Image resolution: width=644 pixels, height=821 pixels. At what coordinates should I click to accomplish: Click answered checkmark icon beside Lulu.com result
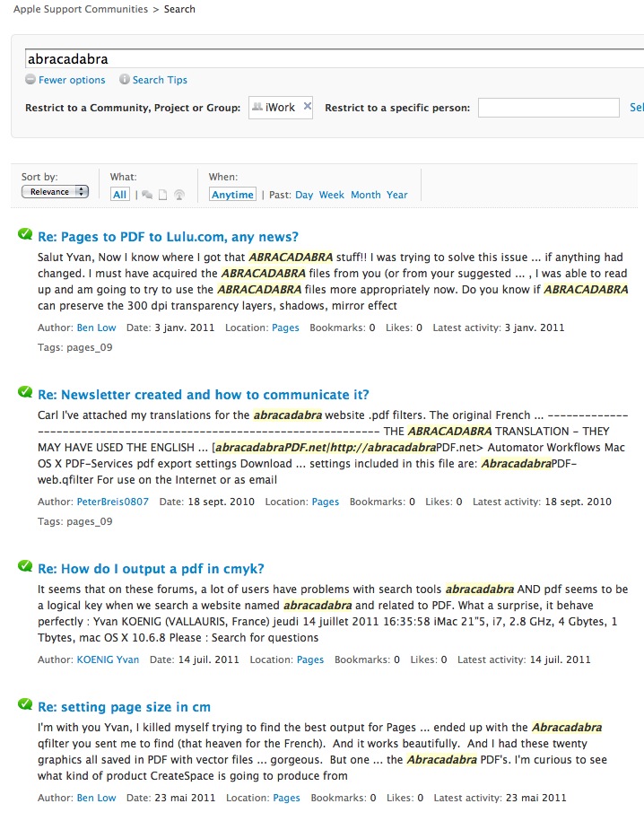click(x=25, y=234)
